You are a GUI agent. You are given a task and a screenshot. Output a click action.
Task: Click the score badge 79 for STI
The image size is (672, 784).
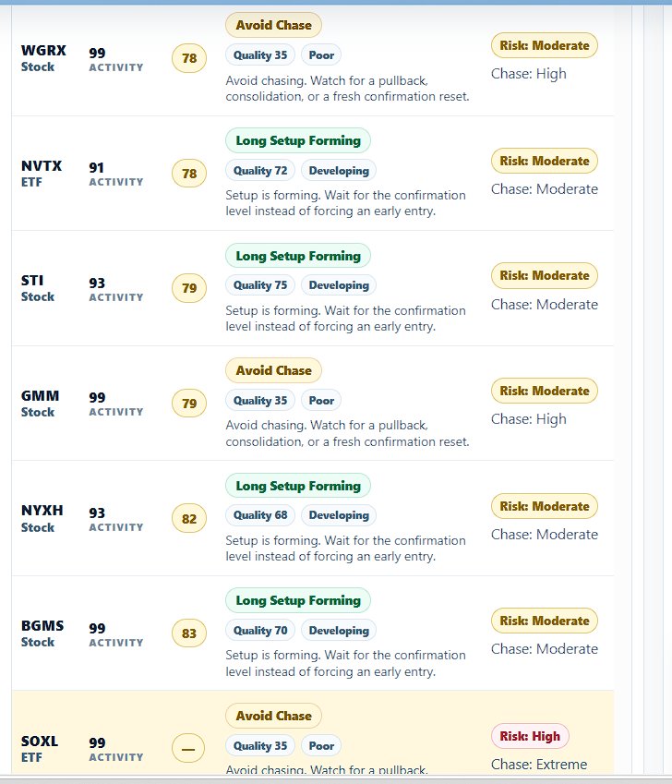click(x=189, y=288)
